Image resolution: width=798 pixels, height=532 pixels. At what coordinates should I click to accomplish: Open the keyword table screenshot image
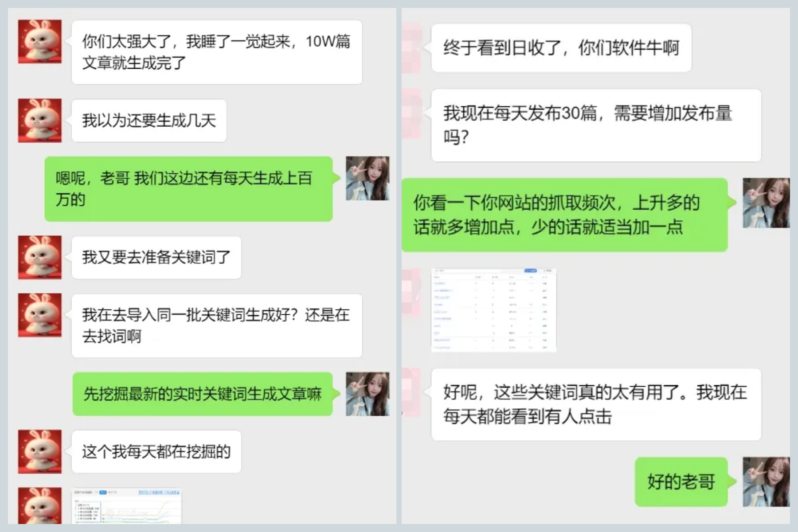pyautogui.click(x=493, y=310)
